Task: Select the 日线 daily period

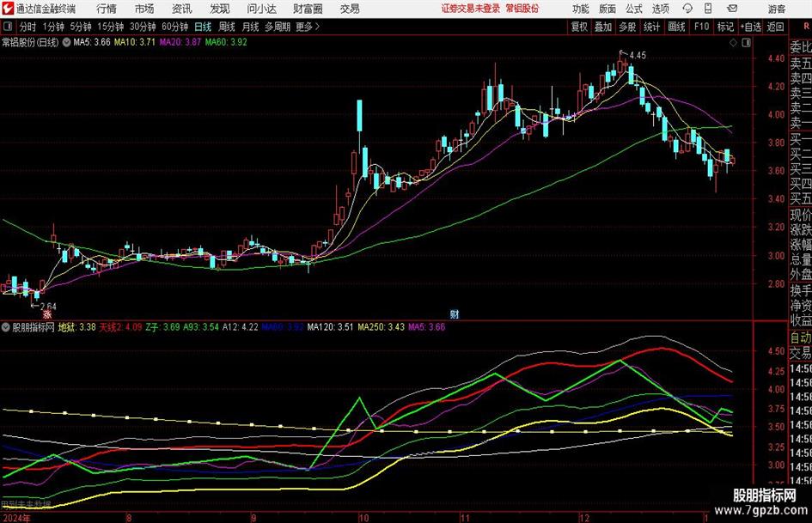Action: pos(203,27)
